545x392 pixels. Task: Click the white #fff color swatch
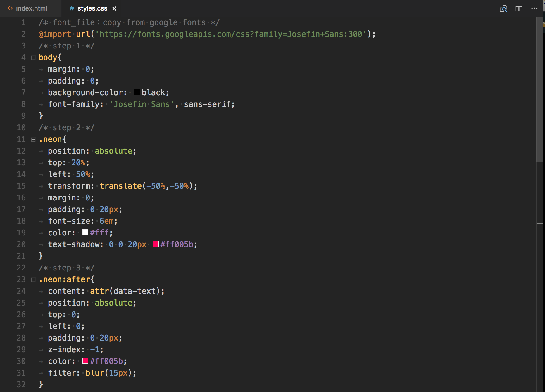(85, 233)
